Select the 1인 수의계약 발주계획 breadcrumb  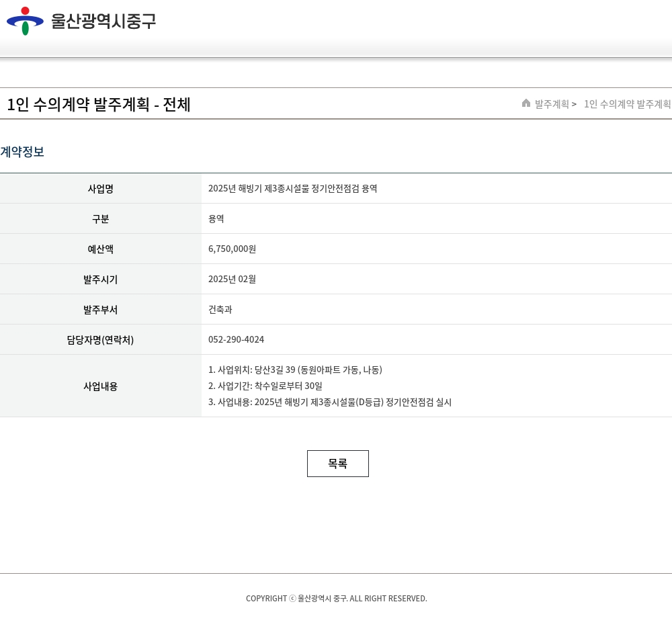(627, 104)
